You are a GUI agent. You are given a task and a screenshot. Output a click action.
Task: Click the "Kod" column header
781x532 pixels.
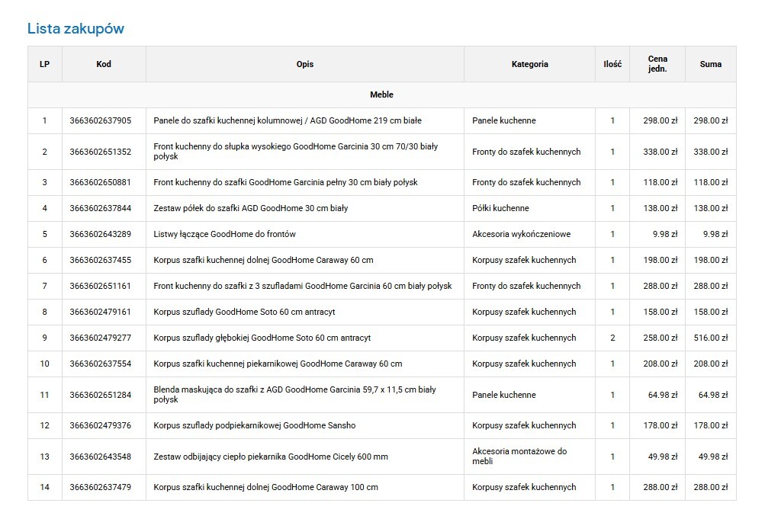104,64
